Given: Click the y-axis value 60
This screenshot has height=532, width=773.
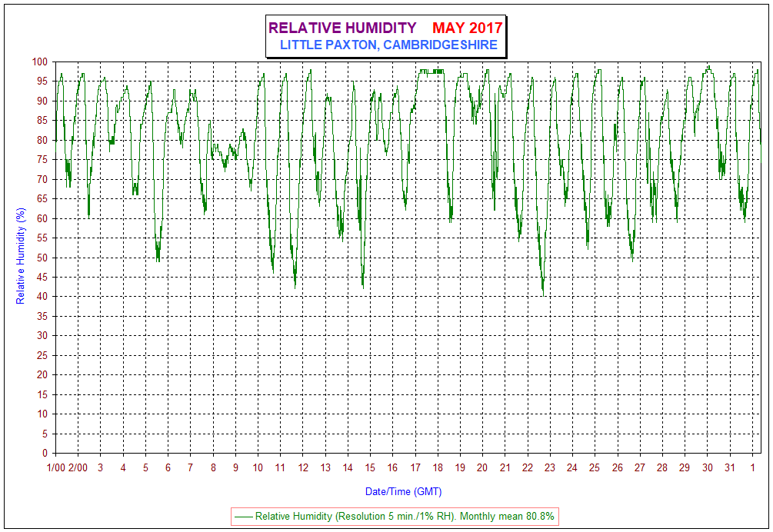Looking at the screenshot, I should [x=42, y=218].
